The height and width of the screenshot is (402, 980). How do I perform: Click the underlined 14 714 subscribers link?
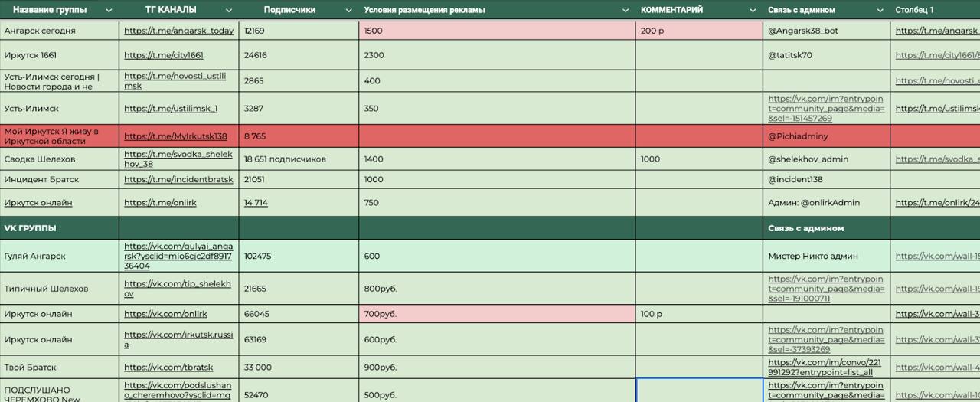click(256, 203)
